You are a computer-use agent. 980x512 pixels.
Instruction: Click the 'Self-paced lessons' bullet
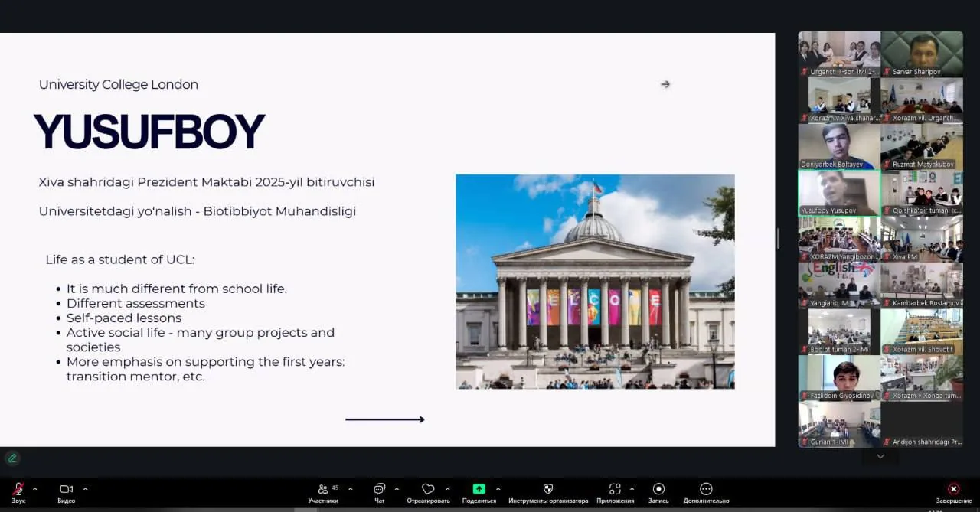coord(124,318)
